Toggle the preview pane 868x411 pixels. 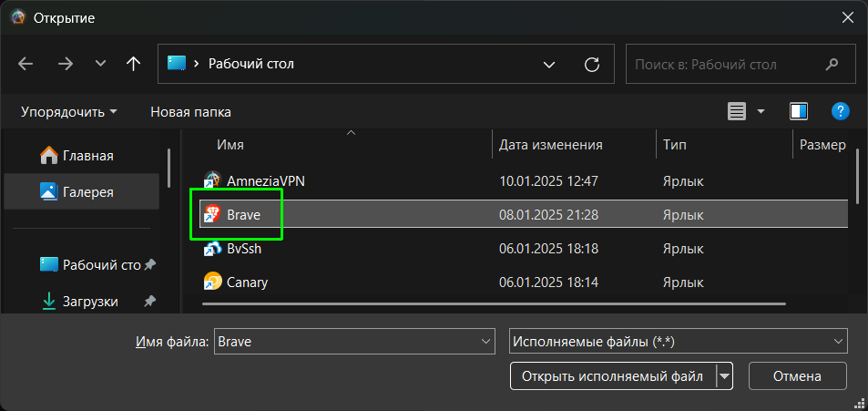coord(798,112)
